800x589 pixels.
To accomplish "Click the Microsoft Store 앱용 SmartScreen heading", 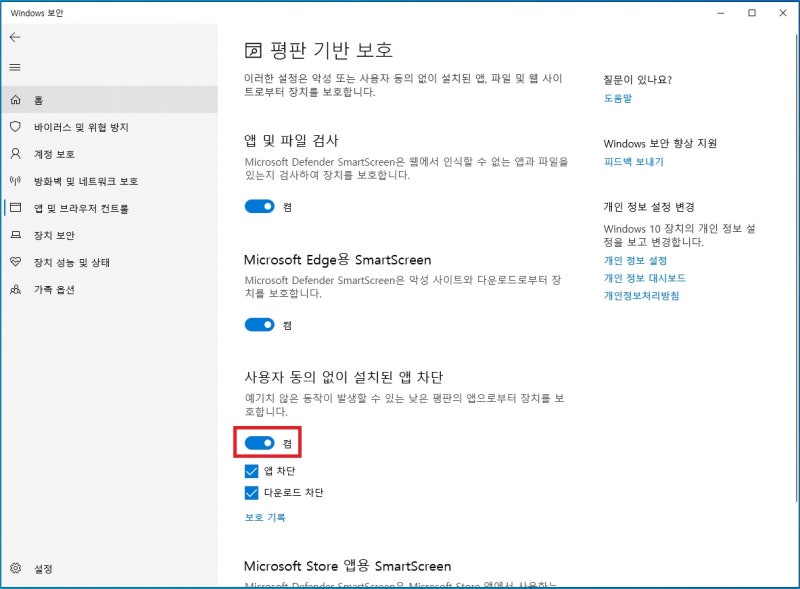I will coord(347,566).
